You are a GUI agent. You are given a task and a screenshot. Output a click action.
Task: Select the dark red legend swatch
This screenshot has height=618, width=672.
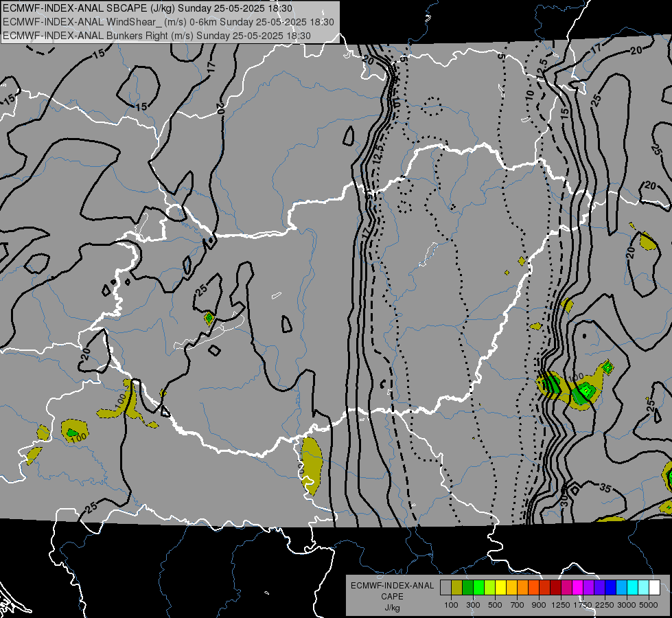coord(556,587)
